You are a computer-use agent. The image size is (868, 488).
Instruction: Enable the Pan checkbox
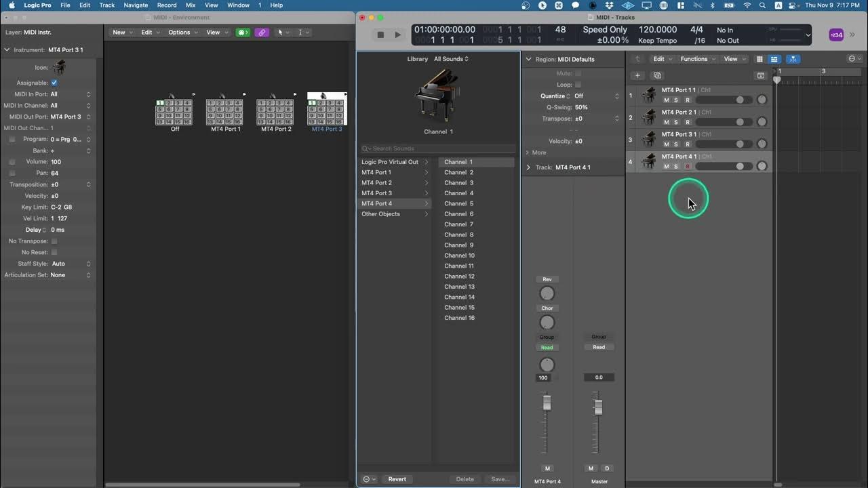click(x=12, y=173)
